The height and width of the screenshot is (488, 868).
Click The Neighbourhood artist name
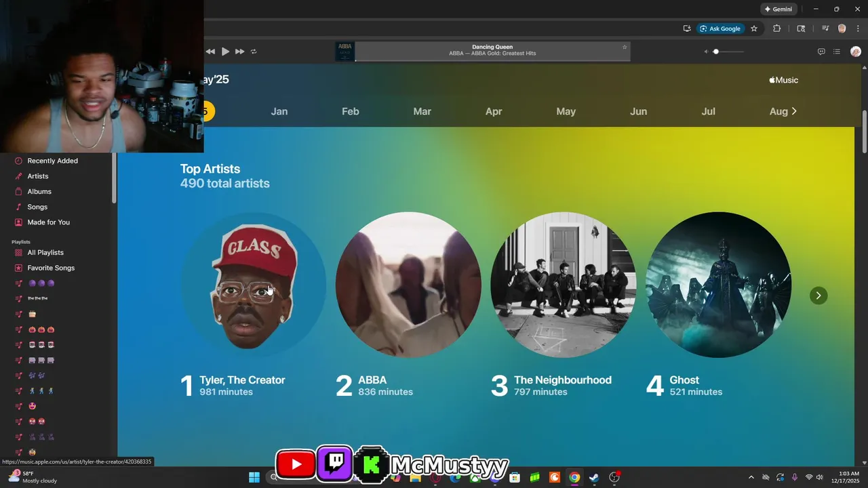tap(563, 380)
